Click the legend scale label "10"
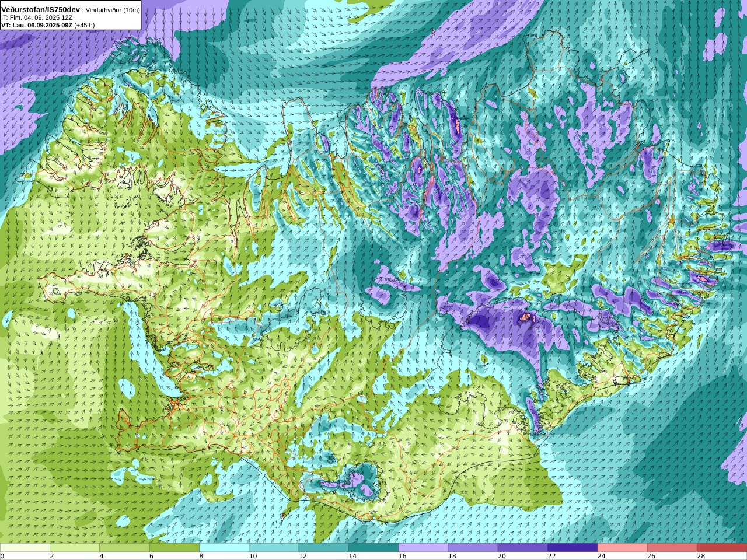This screenshot has width=747, height=560. 253,556
